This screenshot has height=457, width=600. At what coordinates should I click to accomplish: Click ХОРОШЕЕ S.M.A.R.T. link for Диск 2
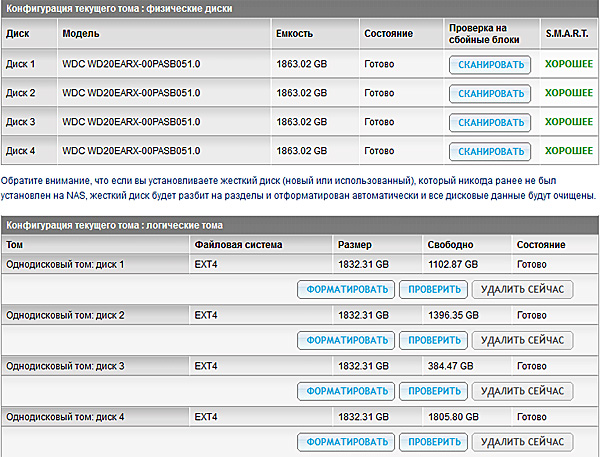point(568,93)
